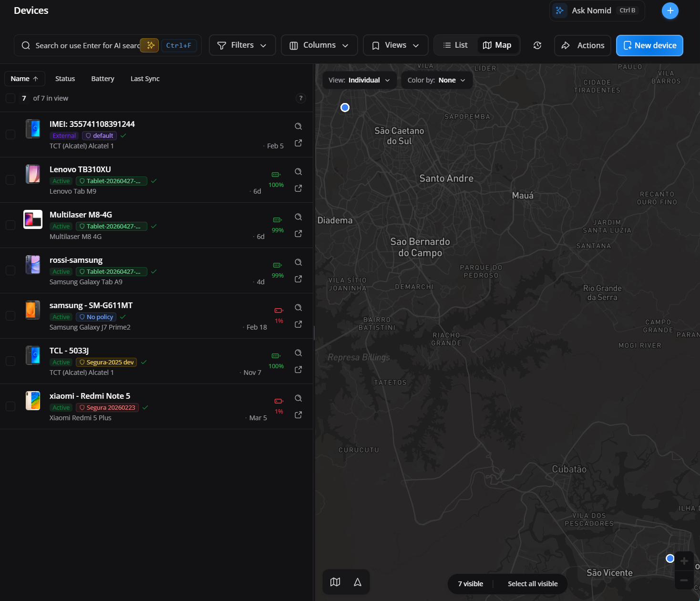The image size is (700, 601).
Task: Open xiaomi - Redmi Note 5 external link icon
Action: (298, 415)
